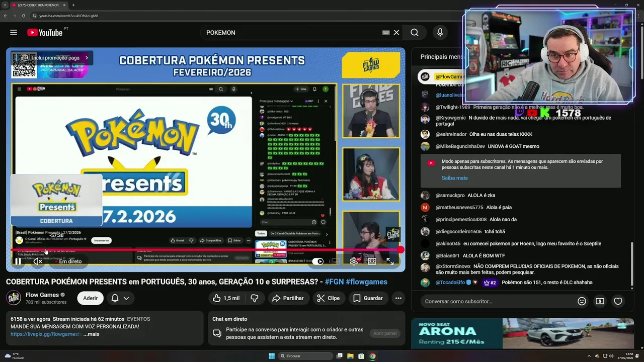Open the inclui promoção paga disclosure
This screenshot has height=362, width=644.
click(52, 58)
